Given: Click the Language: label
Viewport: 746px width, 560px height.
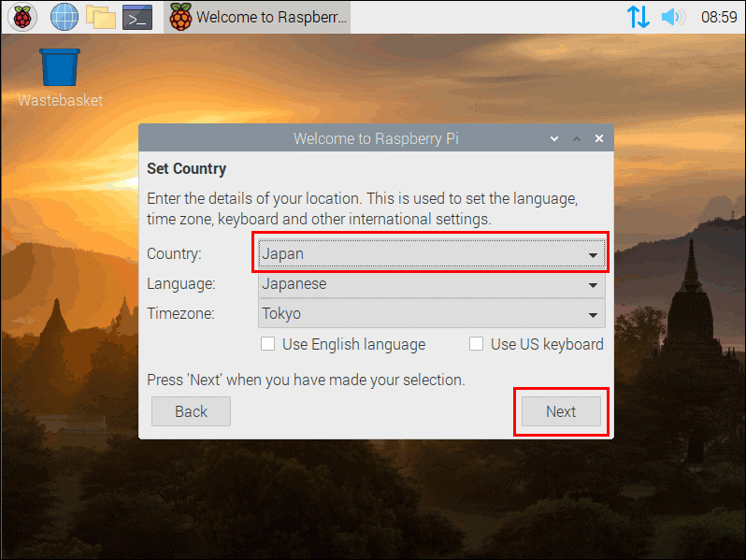Looking at the screenshot, I should click(x=181, y=283).
